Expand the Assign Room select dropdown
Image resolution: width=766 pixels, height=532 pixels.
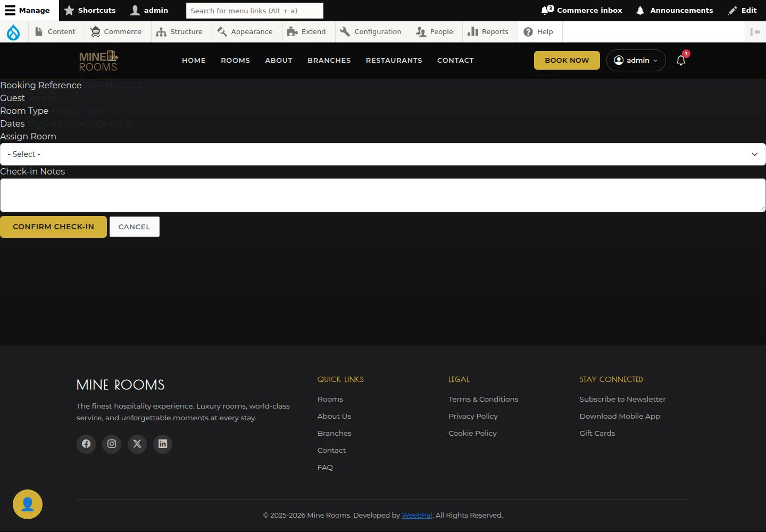tap(383, 154)
